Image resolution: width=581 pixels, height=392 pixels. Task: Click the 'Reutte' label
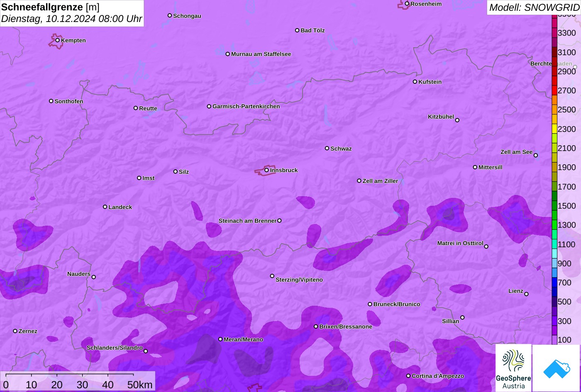(x=148, y=108)
